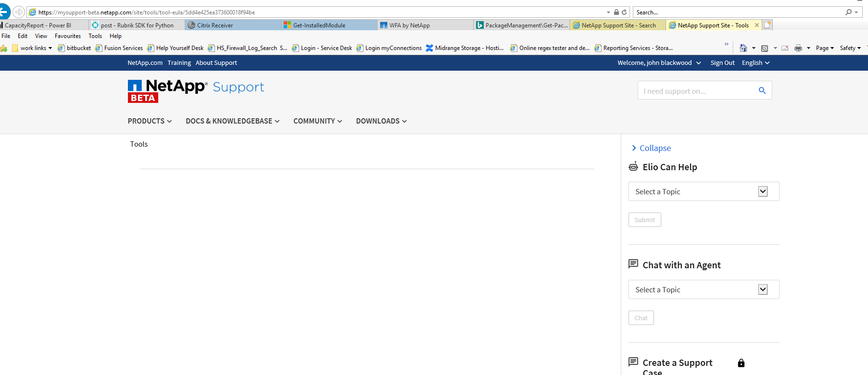Close the NetApp Support Site - Tools tab
868x375 pixels.
(757, 25)
